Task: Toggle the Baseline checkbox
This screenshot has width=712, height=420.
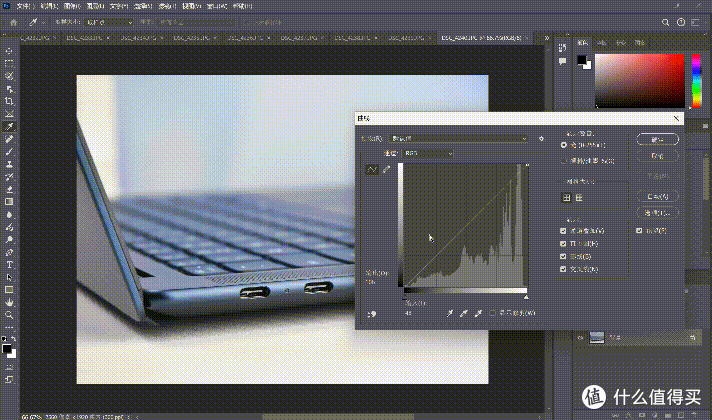Action: (563, 256)
